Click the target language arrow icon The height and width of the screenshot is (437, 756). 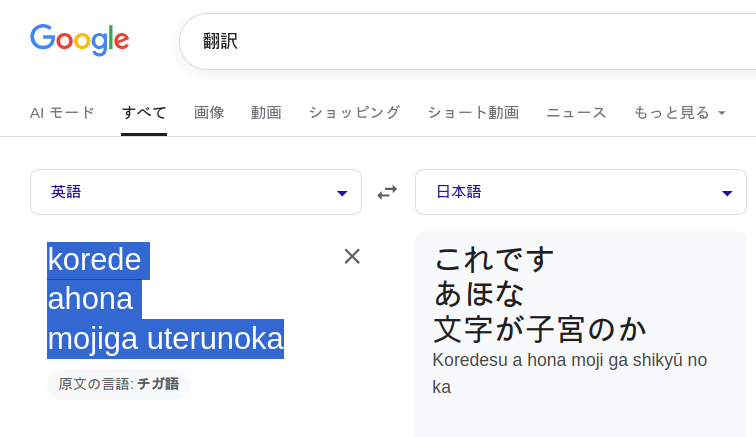pos(727,193)
